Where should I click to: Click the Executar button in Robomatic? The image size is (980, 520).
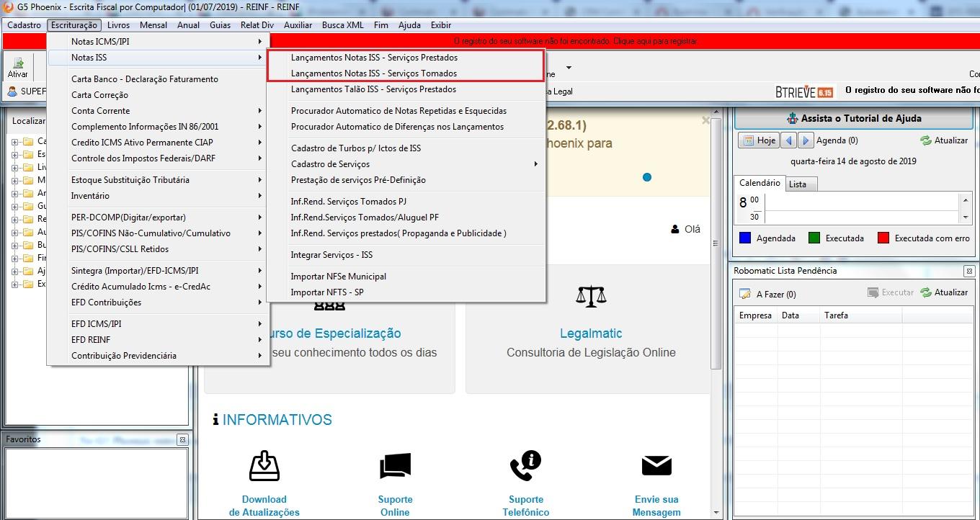(x=891, y=292)
